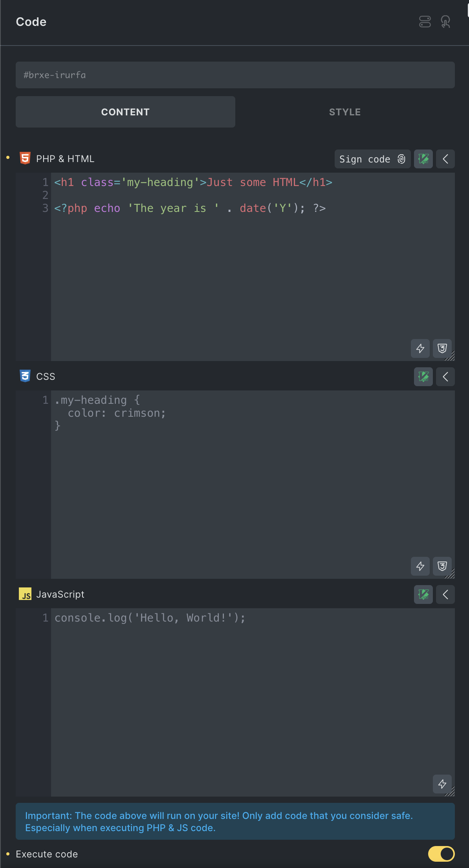Open dynamic data picker for JavaScript
The width and height of the screenshot is (469, 868).
click(x=423, y=594)
